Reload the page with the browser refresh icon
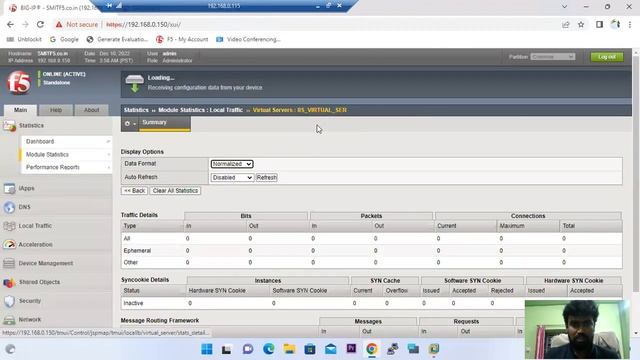The image size is (640, 360). point(40,24)
